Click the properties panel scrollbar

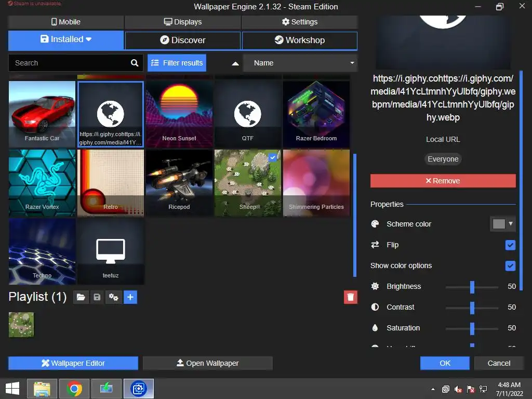(521, 180)
